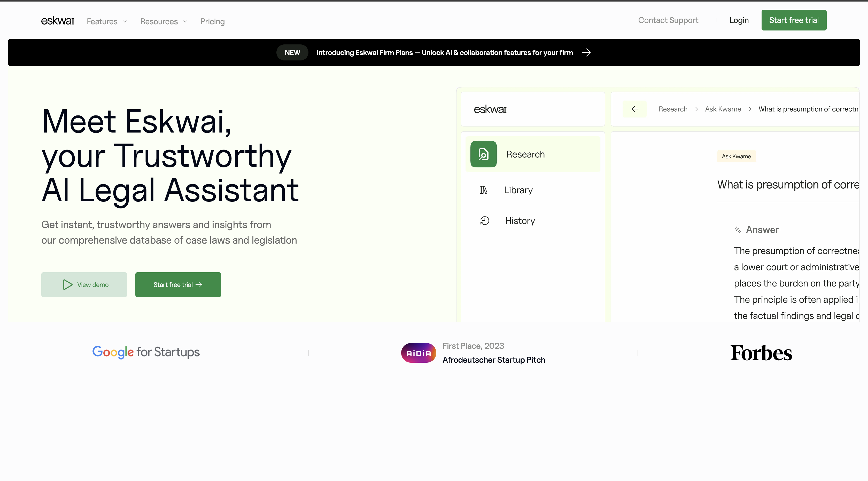The width and height of the screenshot is (868, 481).
Task: Click the hero Start free trial button
Action: click(x=178, y=285)
